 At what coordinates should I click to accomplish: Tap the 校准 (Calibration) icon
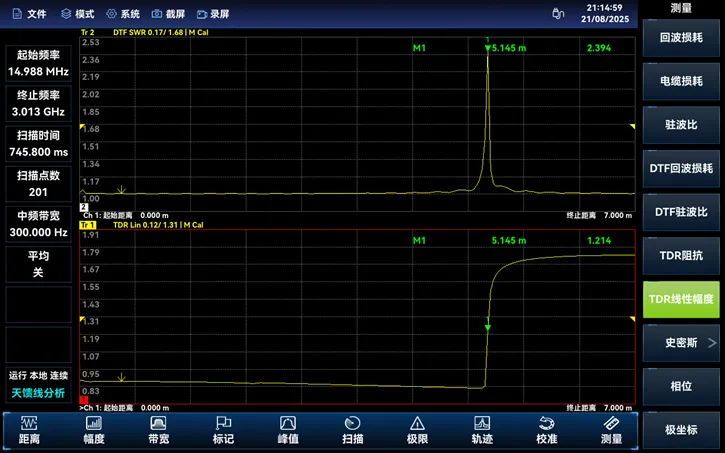pos(546,424)
